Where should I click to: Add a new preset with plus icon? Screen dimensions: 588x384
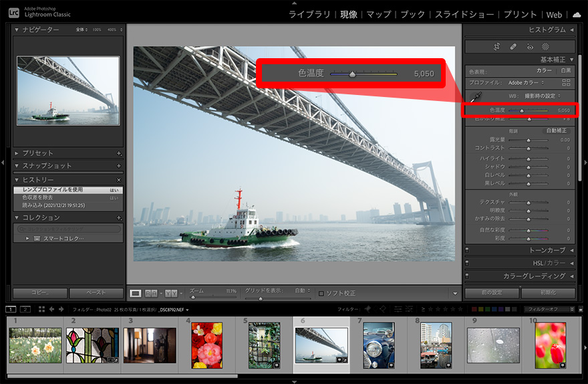(119, 153)
